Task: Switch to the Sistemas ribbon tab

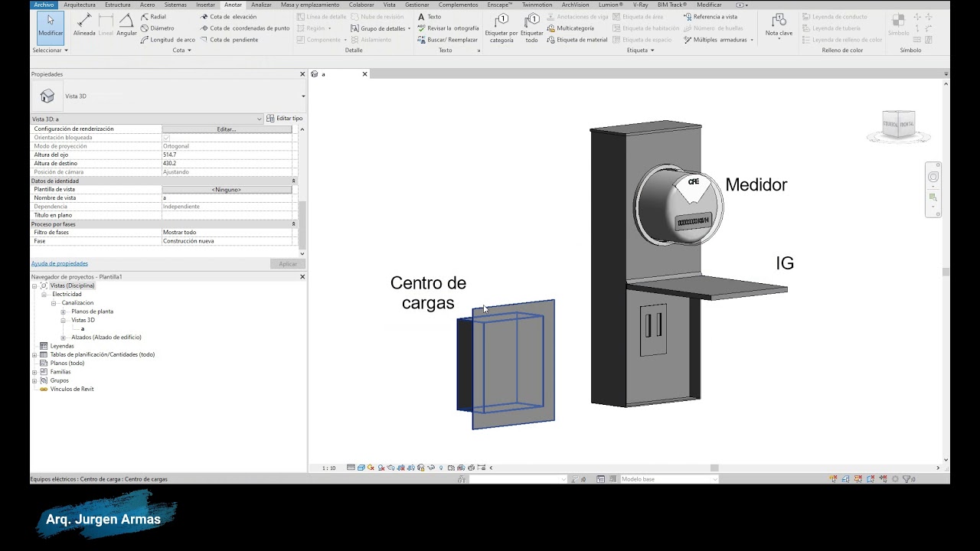Action: tap(175, 5)
